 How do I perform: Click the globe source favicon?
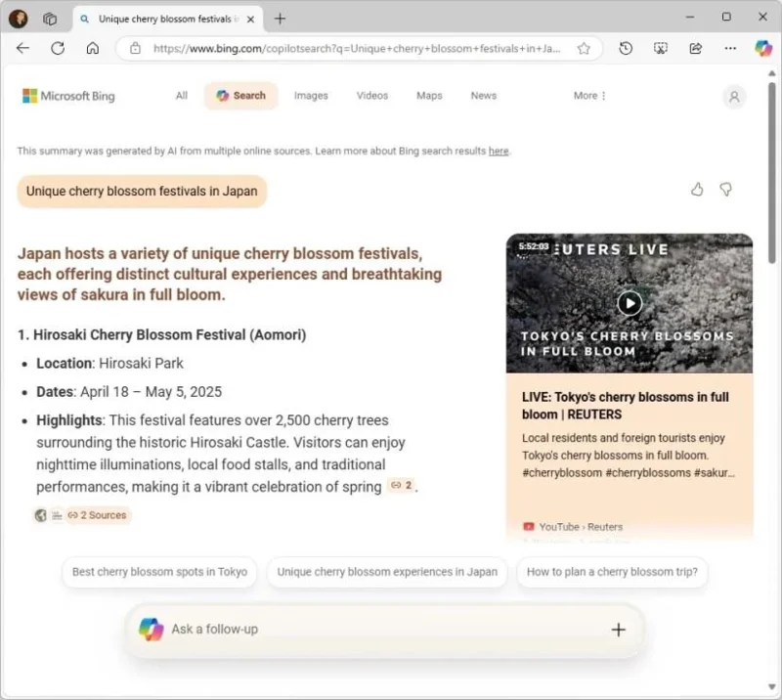41,515
